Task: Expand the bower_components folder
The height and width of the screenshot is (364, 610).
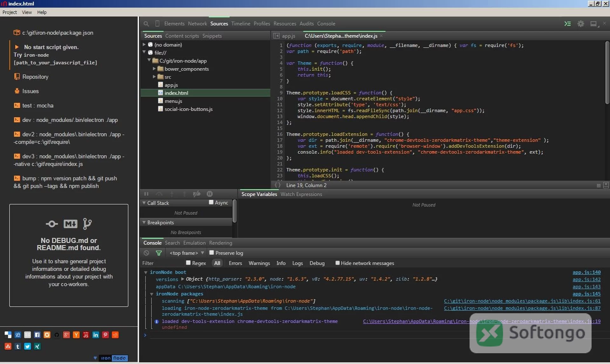Action: point(154,69)
